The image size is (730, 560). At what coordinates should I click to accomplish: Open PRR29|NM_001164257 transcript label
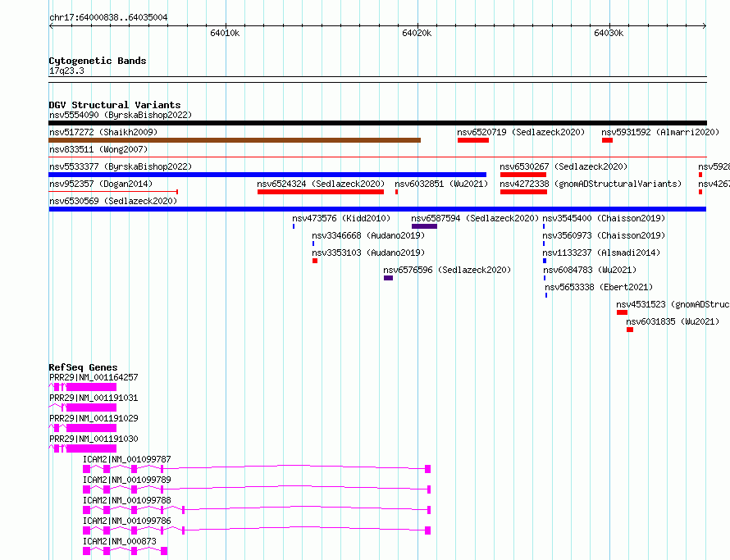tap(94, 377)
